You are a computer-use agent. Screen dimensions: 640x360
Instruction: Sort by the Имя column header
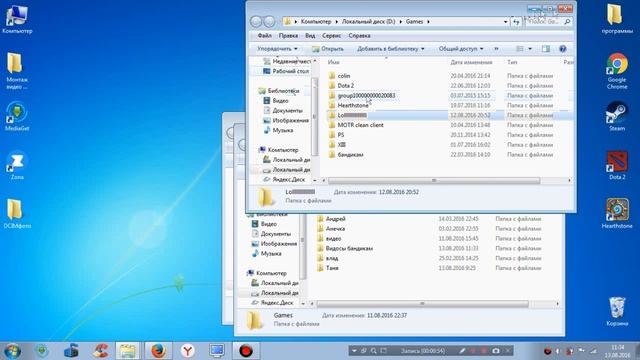[333, 62]
